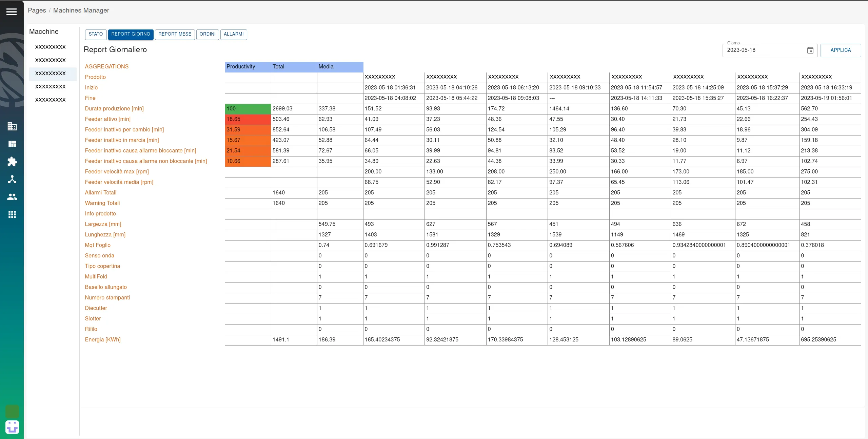Click the Slotter row label
Viewport: 868px width, 439px height.
93,319
